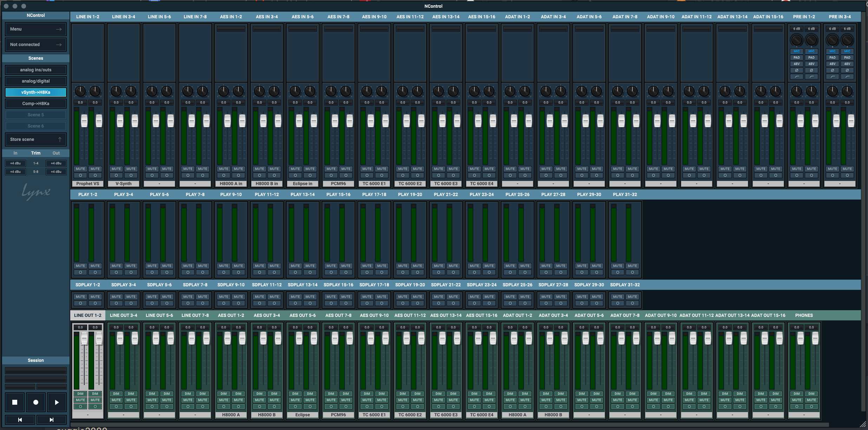The width and height of the screenshot is (868, 430).
Task: Select the AES OUT 9-10 output header
Action: (x=374, y=315)
